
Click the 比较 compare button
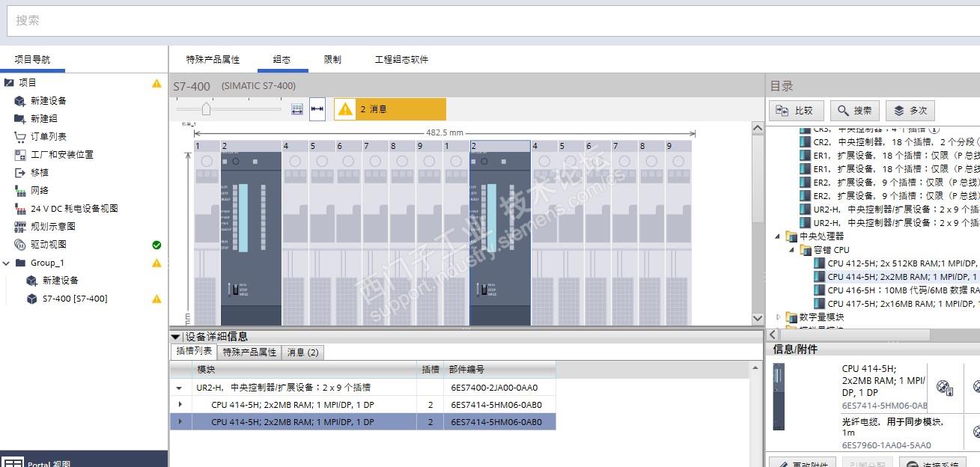point(797,111)
